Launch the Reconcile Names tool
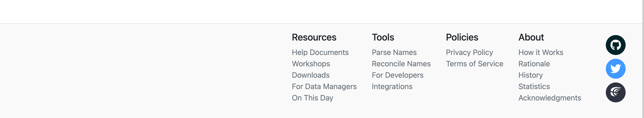 (401, 64)
